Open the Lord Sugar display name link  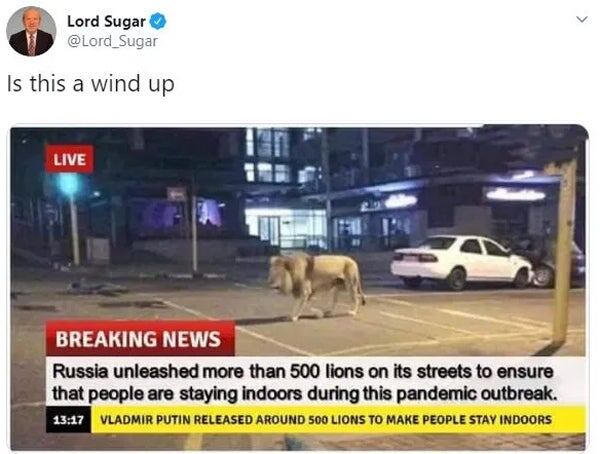tap(106, 21)
